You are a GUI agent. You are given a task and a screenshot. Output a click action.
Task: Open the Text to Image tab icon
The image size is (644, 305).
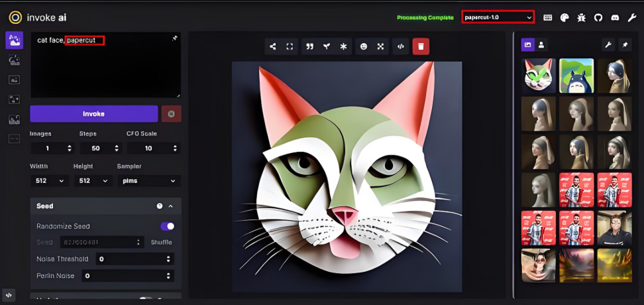coord(14,40)
